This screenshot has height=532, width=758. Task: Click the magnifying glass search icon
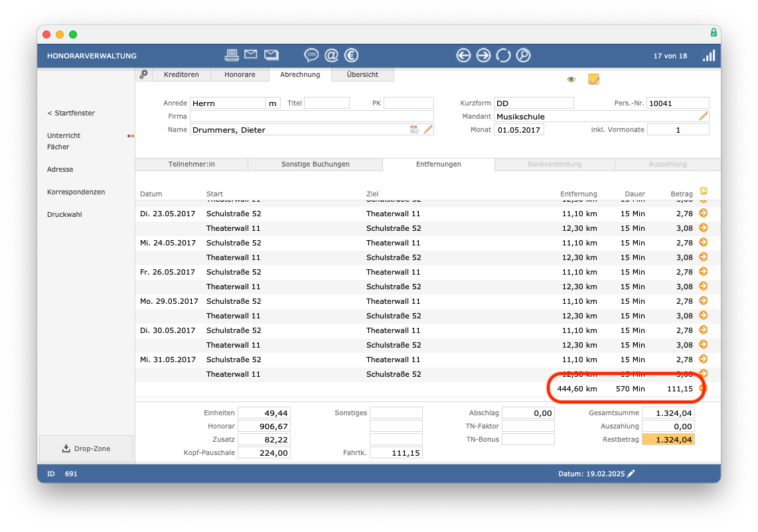[x=523, y=56]
